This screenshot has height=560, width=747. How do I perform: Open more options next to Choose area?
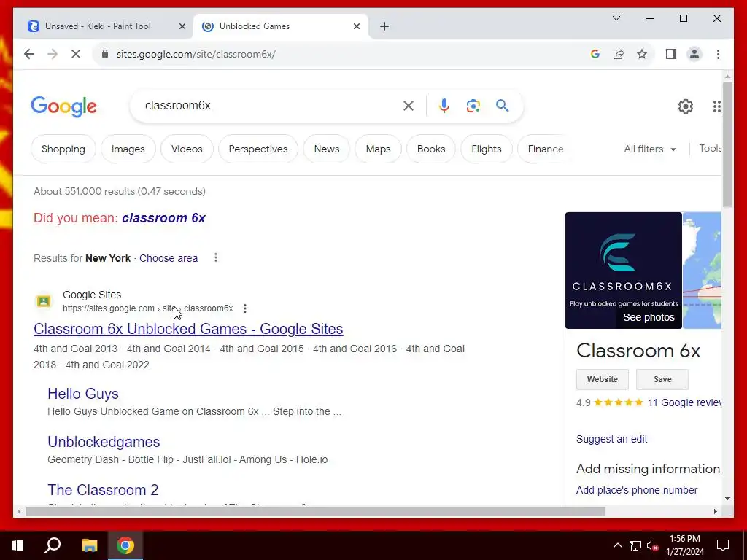click(216, 257)
